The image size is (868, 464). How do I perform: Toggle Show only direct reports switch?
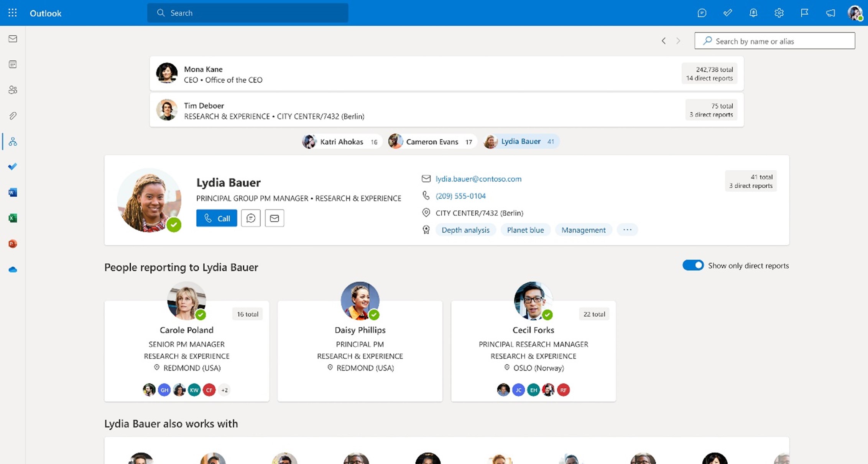tap(693, 265)
